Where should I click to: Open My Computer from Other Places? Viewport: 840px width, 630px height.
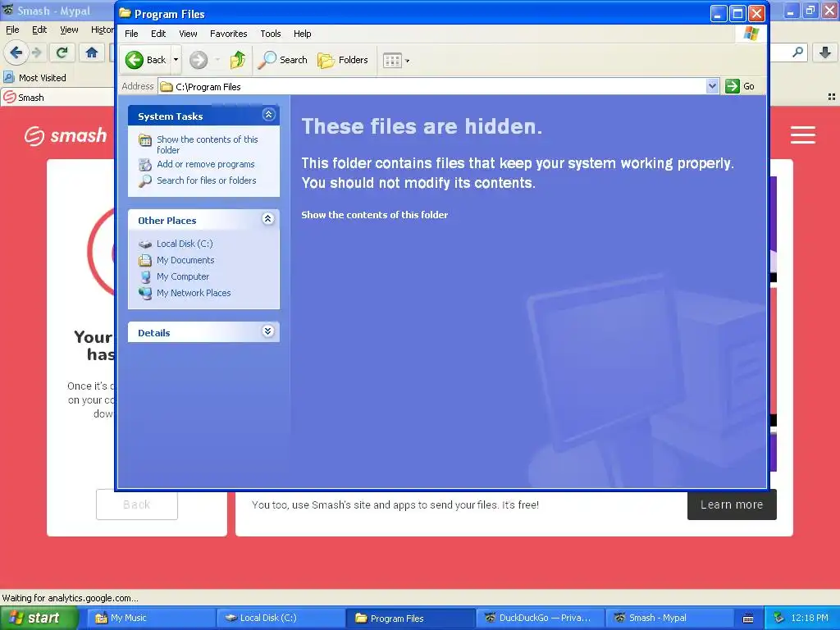coord(183,277)
